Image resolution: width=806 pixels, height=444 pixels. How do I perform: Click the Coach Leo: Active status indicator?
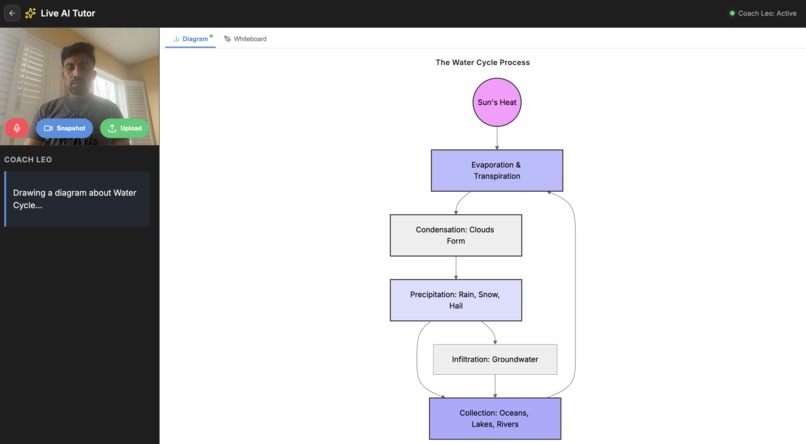(763, 13)
